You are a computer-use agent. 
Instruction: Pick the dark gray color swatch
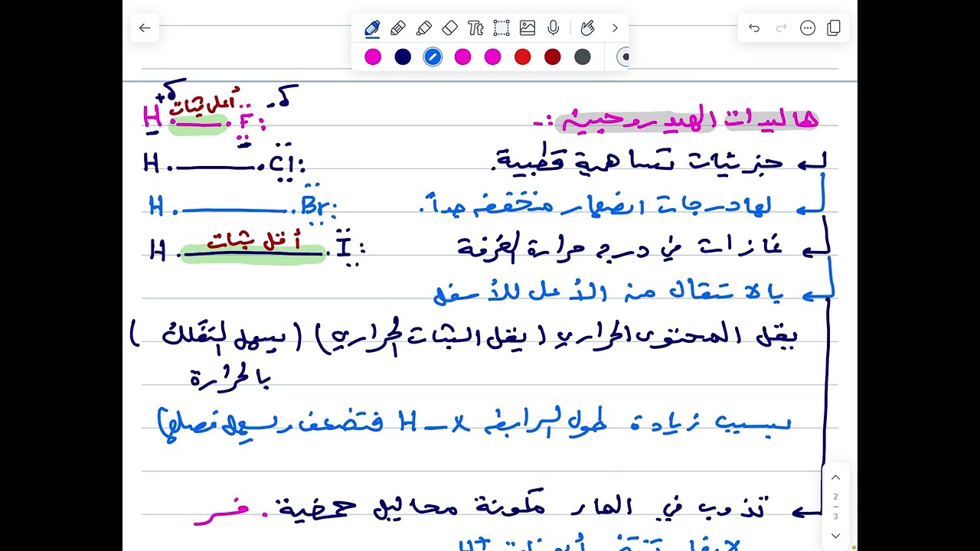tap(582, 57)
